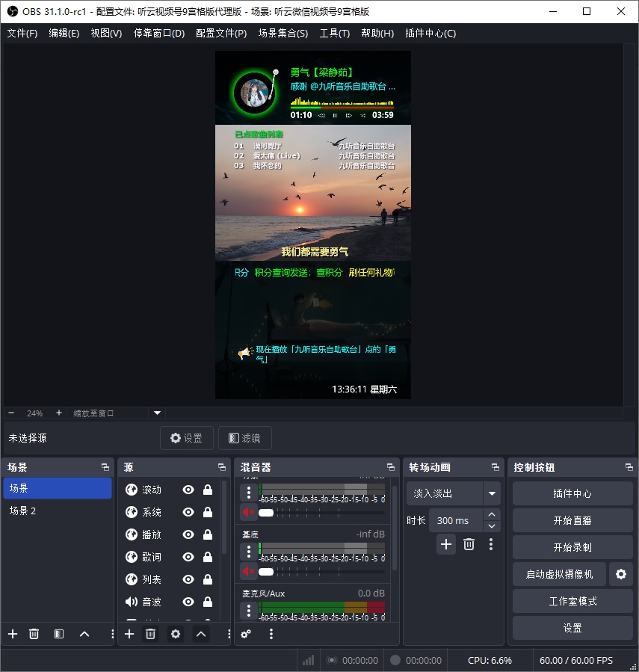
Task: Open the 工具(T) menu
Action: [334, 33]
